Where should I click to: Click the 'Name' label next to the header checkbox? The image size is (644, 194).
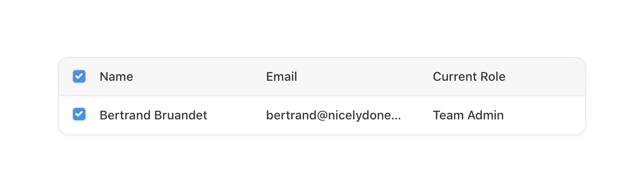click(x=116, y=77)
